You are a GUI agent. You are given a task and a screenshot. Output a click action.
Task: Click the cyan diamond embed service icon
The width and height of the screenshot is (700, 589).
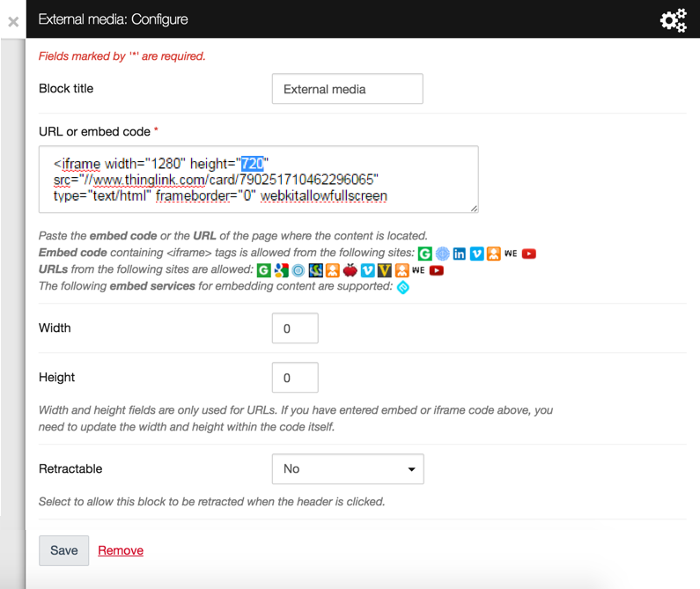(402, 287)
